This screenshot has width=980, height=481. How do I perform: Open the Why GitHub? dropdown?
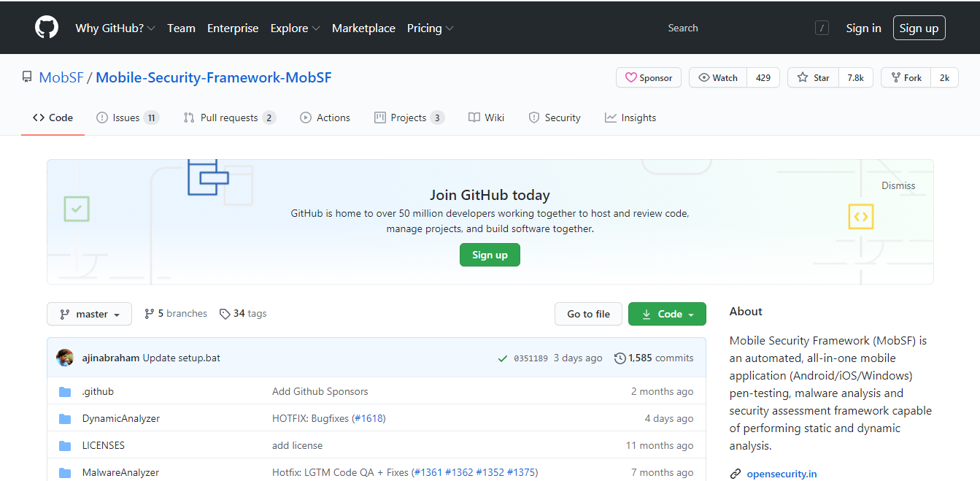115,28
